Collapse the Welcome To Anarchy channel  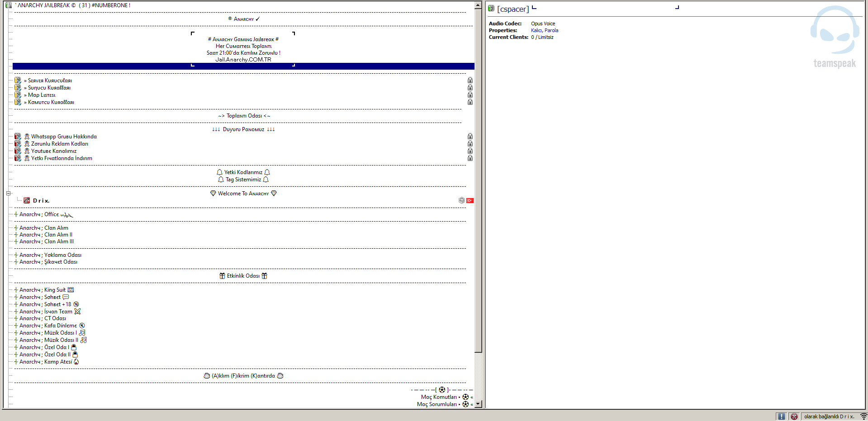pyautogui.click(x=8, y=194)
